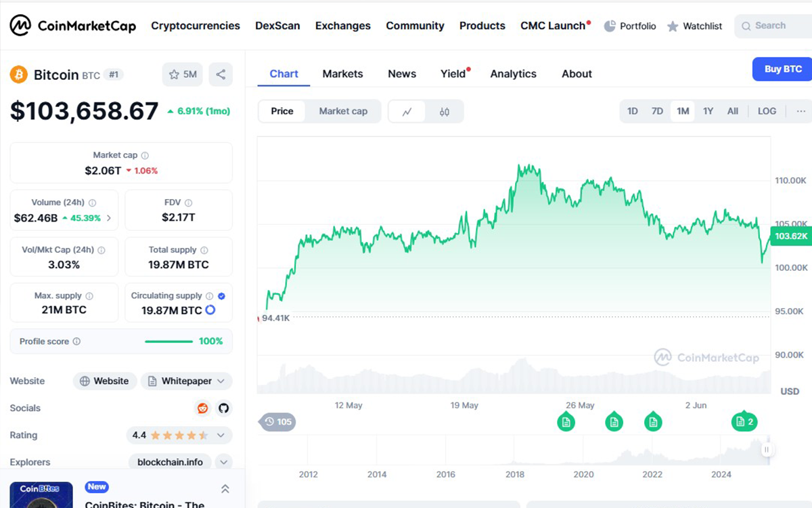Switch chart to line view
Screen dimensions: 812x508
(407, 112)
